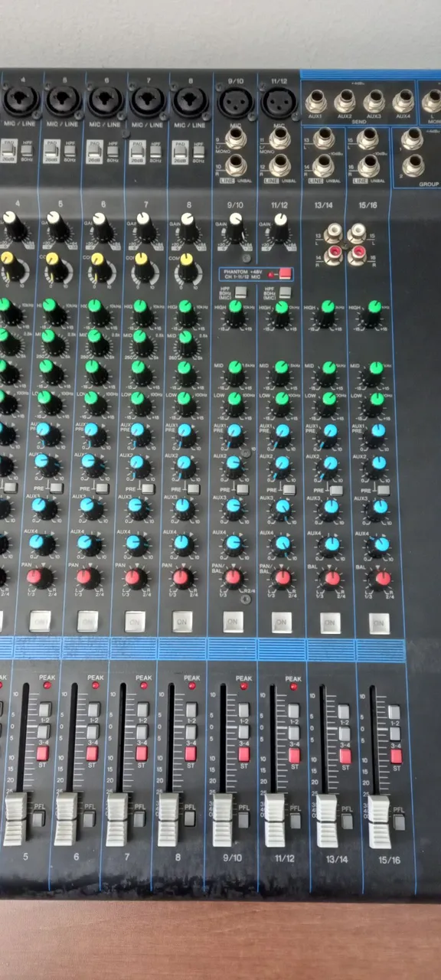This screenshot has width=441, height=980.
Task: Click the PFL button on channel 13/14
Action: (x=347, y=822)
